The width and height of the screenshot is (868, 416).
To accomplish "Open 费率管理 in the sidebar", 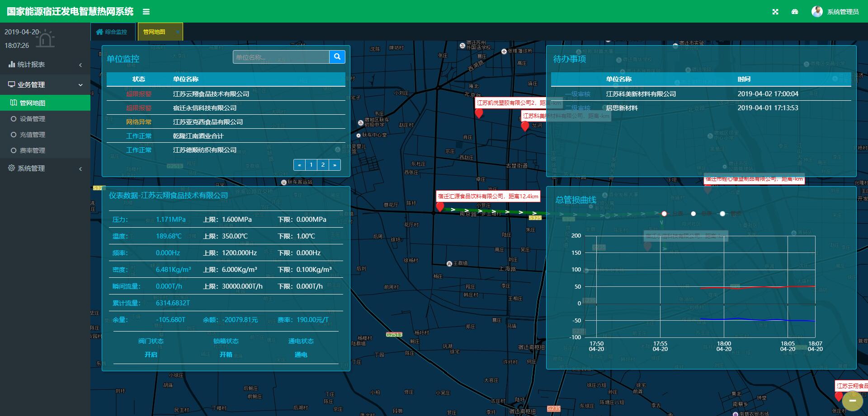I will click(x=45, y=150).
